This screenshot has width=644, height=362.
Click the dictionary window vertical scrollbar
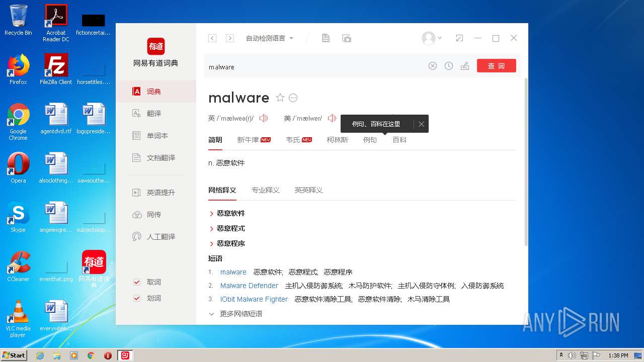tap(526, 161)
